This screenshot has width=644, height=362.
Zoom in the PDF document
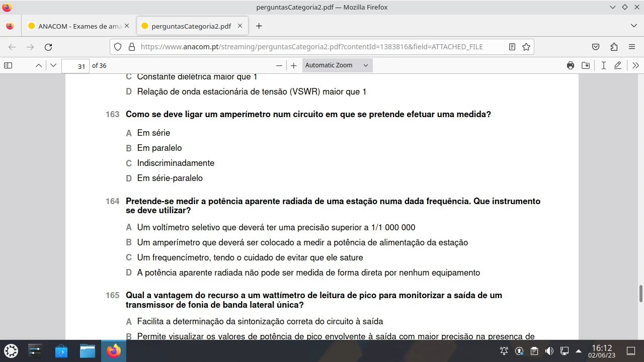point(294,65)
